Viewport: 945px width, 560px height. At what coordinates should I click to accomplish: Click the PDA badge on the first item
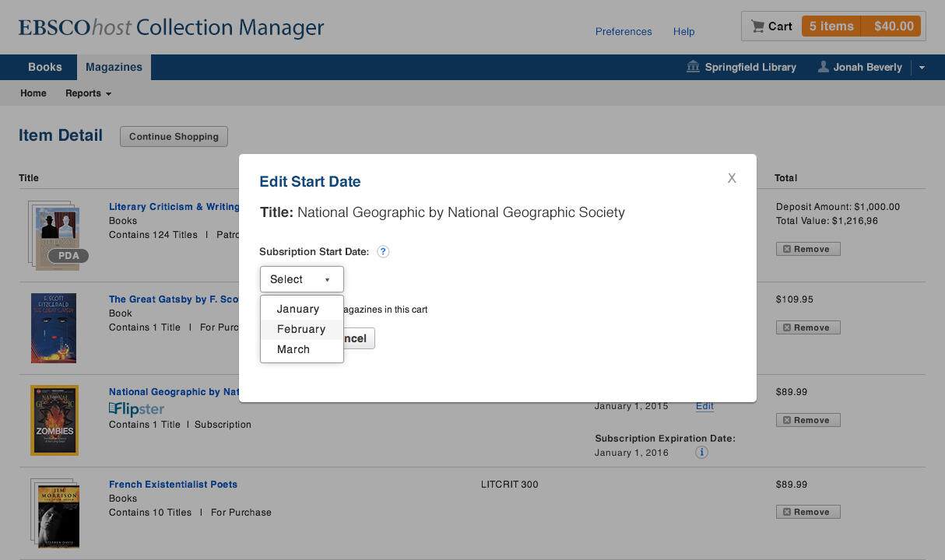click(x=69, y=256)
